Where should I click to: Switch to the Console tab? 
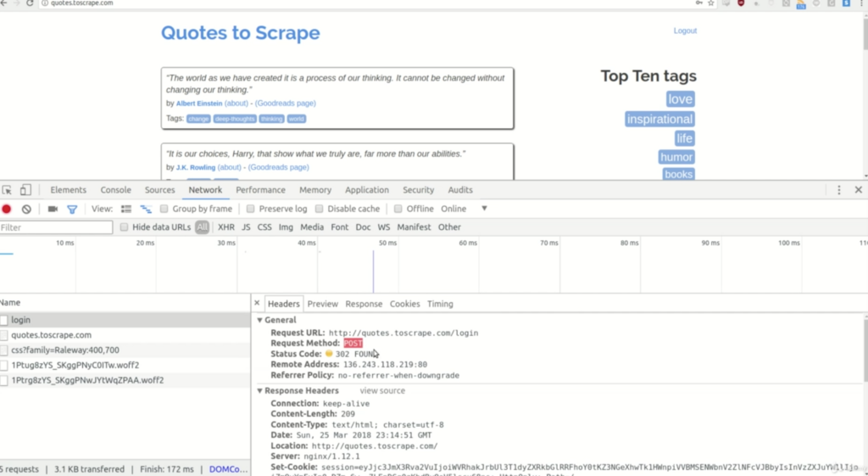(x=115, y=190)
